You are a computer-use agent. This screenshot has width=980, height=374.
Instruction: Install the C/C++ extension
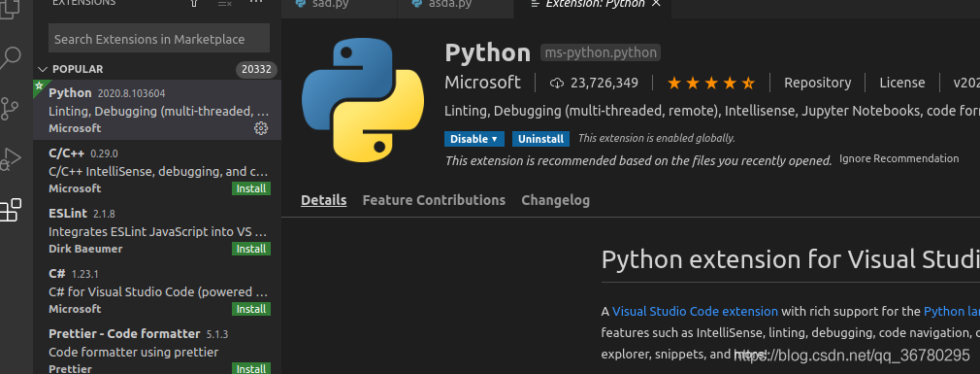coord(251,188)
